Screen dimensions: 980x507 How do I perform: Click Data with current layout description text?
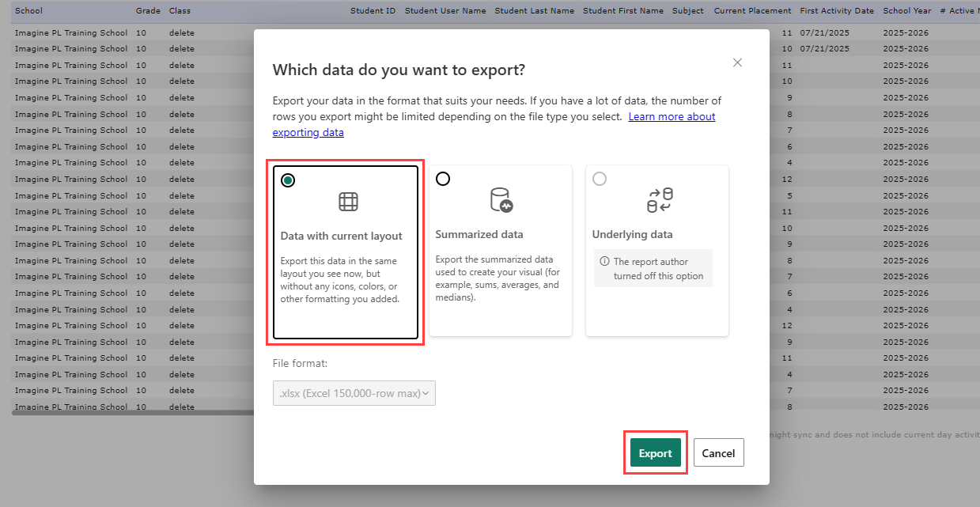click(x=342, y=280)
